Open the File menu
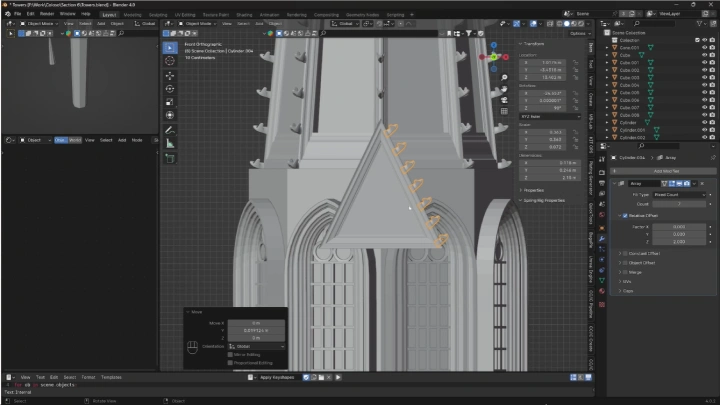Screen dimensions: 720x405 pyautogui.click(x=17, y=14)
